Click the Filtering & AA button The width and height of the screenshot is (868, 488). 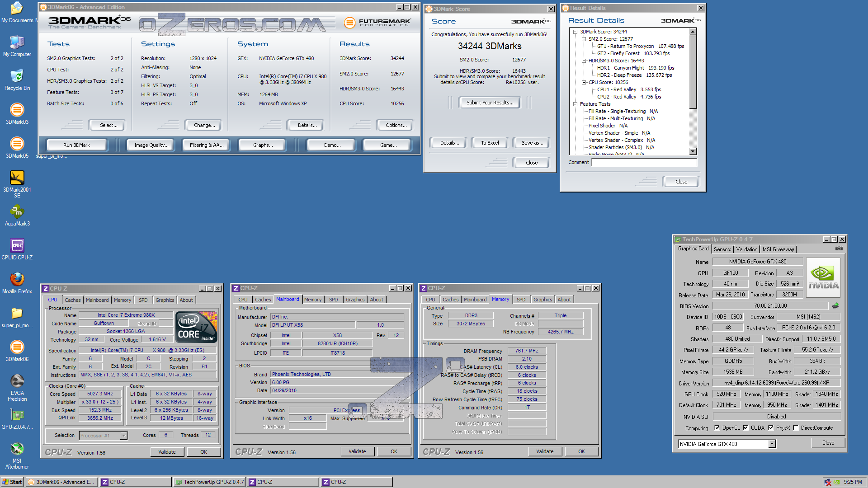pyautogui.click(x=206, y=145)
